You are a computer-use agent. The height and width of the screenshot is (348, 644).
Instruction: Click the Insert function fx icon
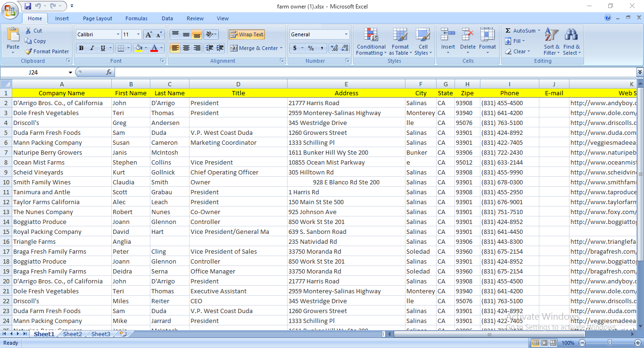(x=109, y=72)
